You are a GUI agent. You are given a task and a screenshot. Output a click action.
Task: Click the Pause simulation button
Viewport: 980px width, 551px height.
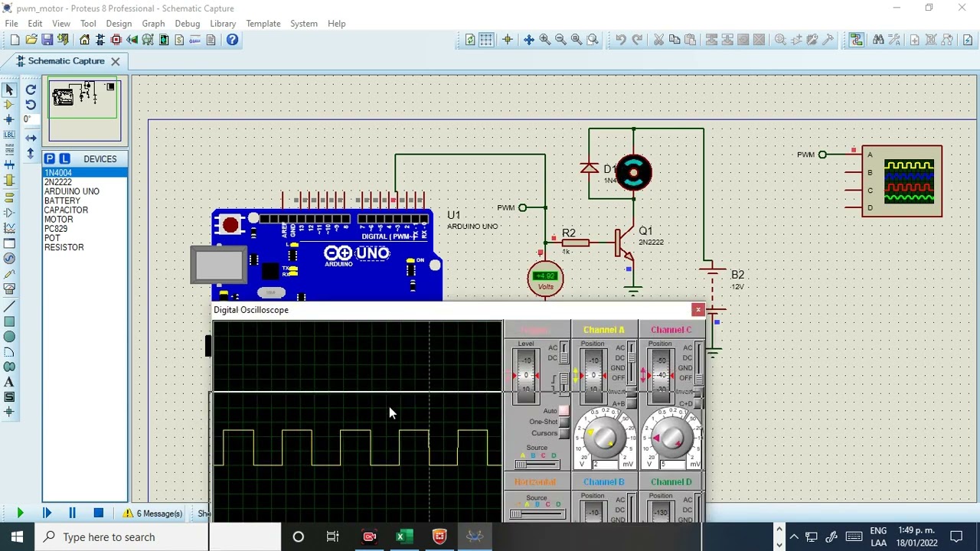72,514
